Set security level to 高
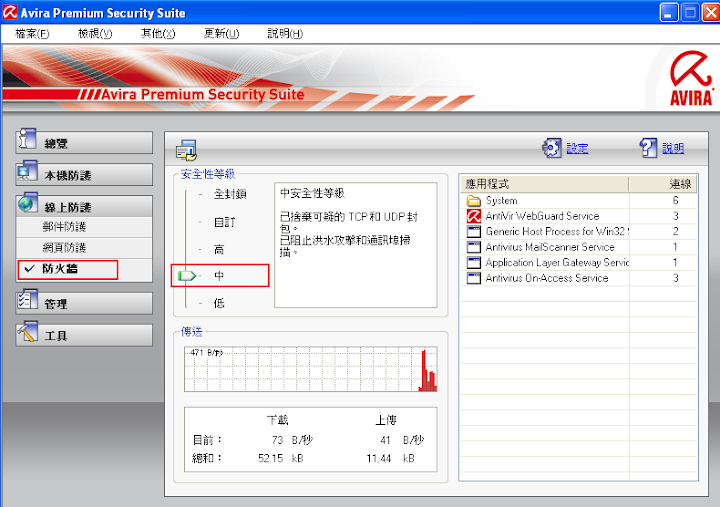 coord(219,250)
